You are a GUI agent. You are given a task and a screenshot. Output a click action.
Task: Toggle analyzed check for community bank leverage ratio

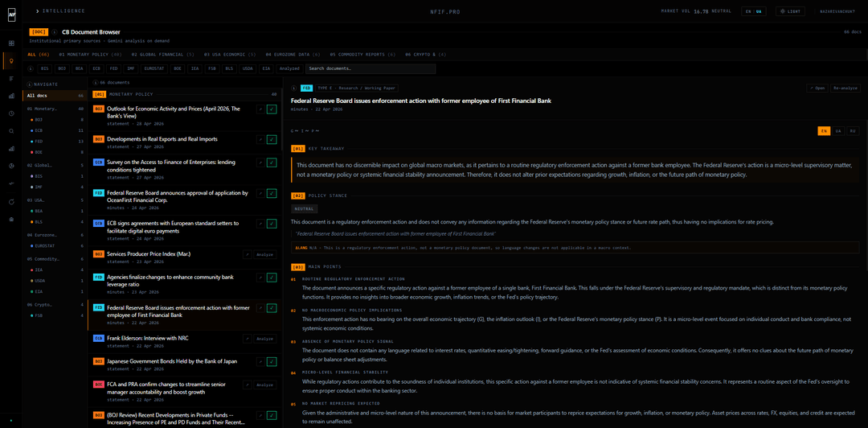(x=272, y=278)
